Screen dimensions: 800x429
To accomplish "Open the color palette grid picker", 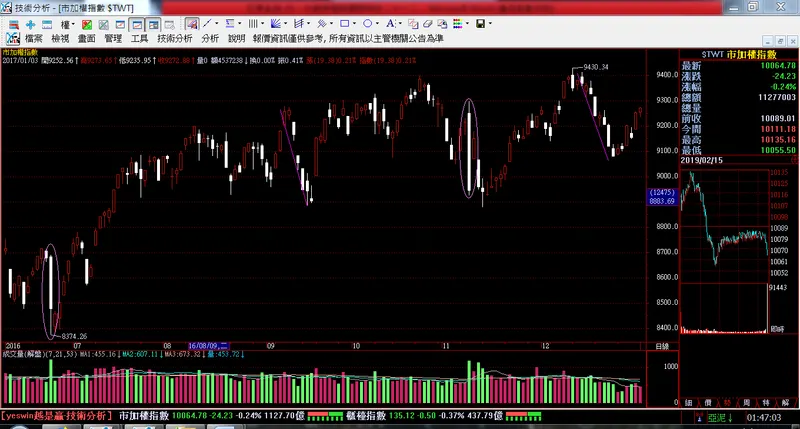I will tap(457, 23).
